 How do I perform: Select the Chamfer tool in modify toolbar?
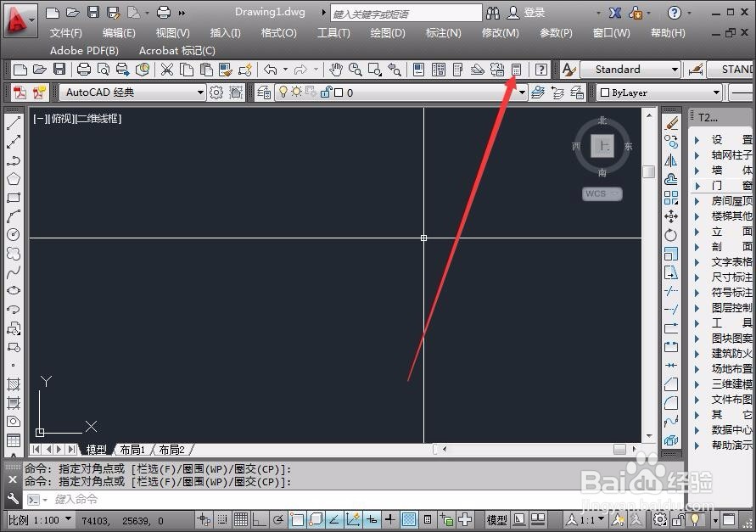tap(671, 384)
